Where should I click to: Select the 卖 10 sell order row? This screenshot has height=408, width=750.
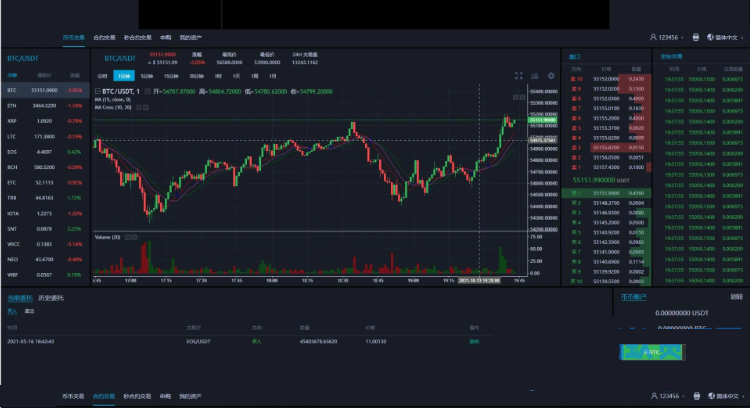tap(575, 78)
